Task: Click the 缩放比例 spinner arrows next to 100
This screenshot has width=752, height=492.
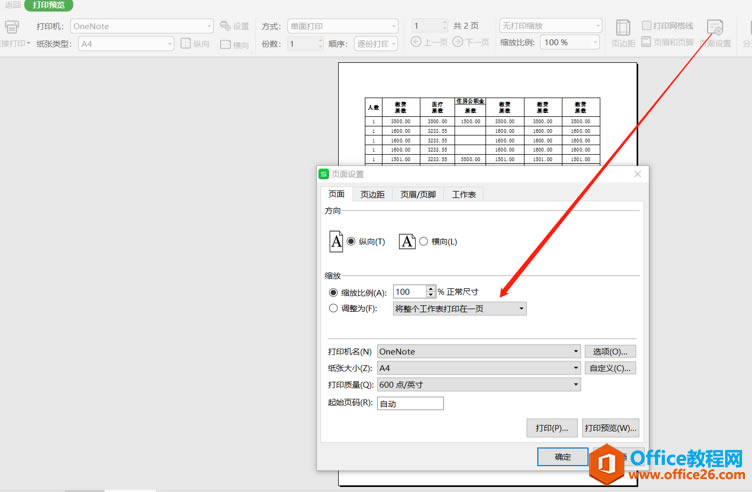Action: tap(431, 292)
